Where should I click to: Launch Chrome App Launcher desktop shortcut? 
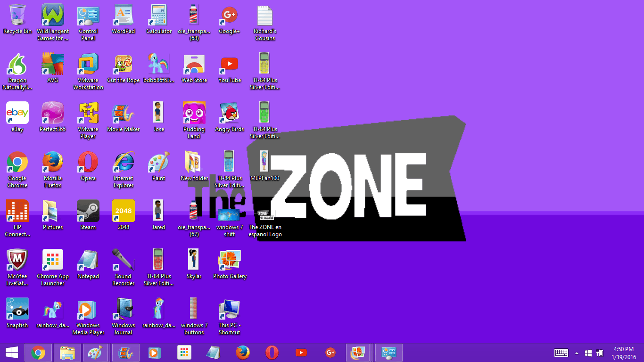click(53, 268)
